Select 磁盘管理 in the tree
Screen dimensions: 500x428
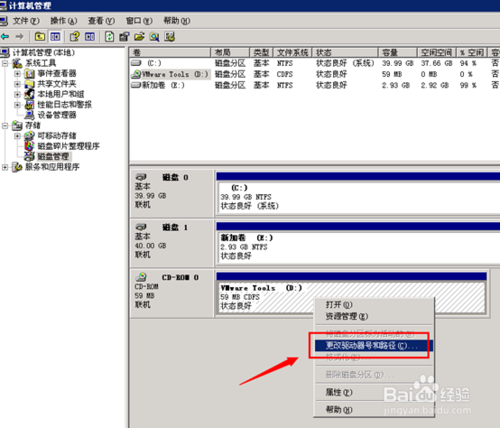[53, 156]
